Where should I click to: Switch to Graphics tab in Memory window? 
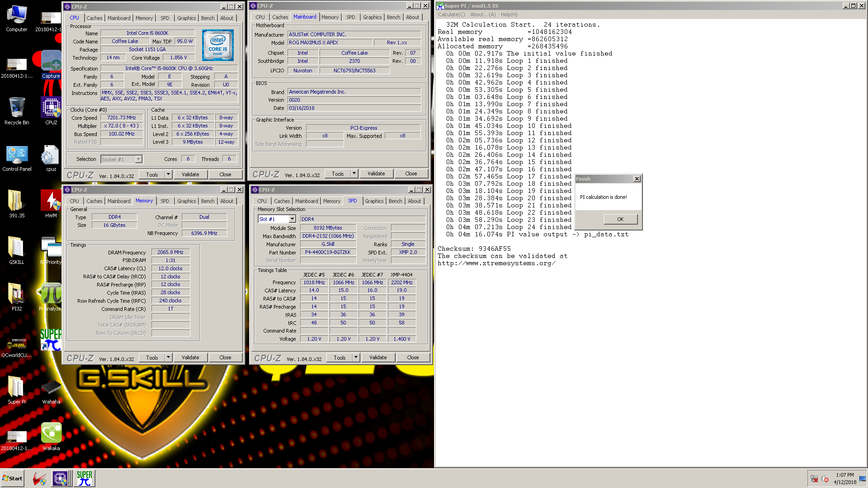pyautogui.click(x=187, y=201)
